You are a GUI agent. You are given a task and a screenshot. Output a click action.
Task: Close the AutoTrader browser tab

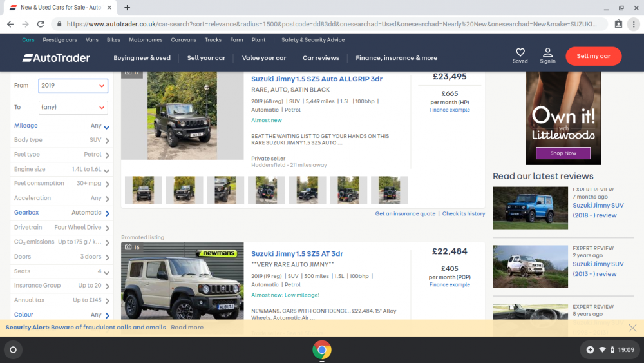[109, 7]
